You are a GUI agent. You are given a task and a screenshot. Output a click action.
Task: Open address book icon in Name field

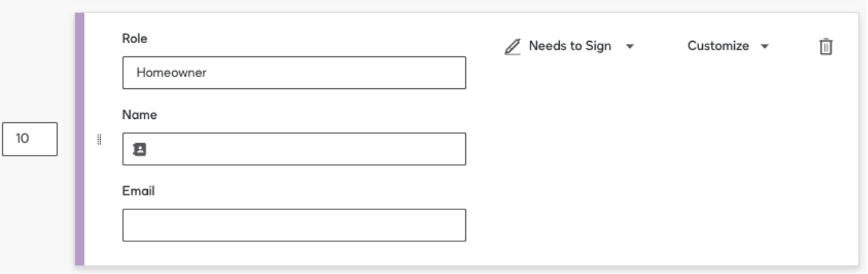click(138, 149)
